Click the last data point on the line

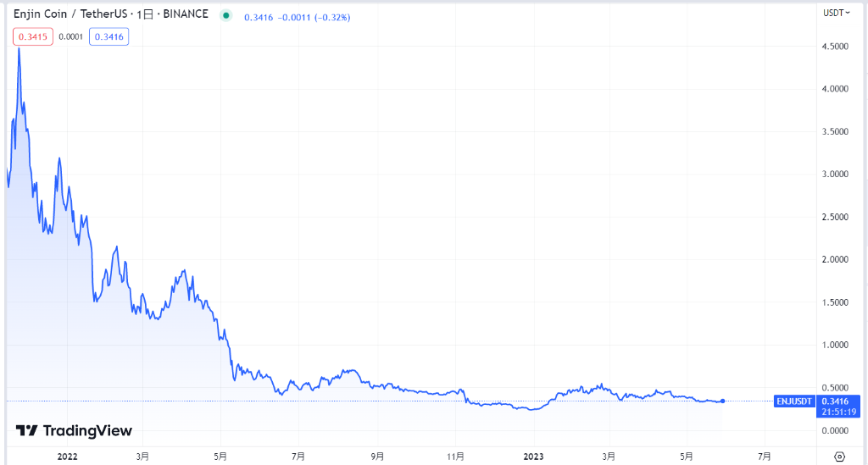pos(723,401)
